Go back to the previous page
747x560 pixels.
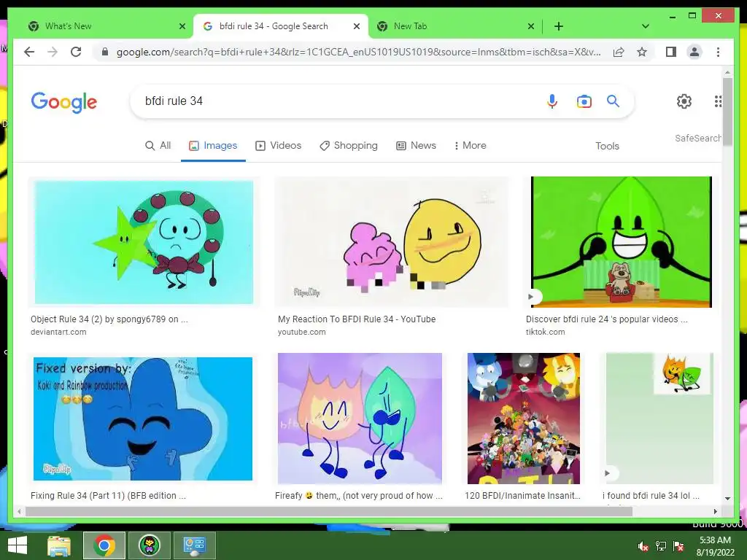29,52
